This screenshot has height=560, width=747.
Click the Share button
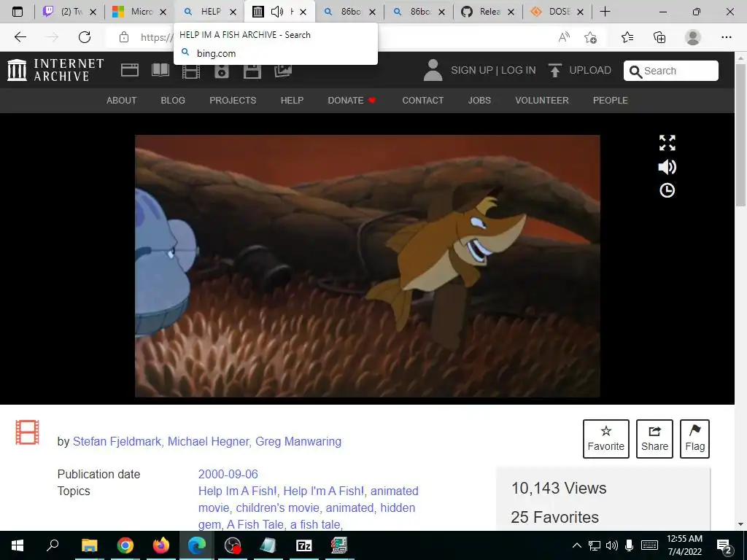tap(654, 438)
